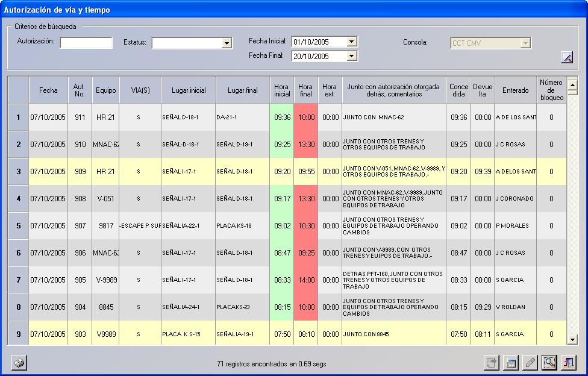
Task: Select row header number 7
Action: (x=18, y=280)
